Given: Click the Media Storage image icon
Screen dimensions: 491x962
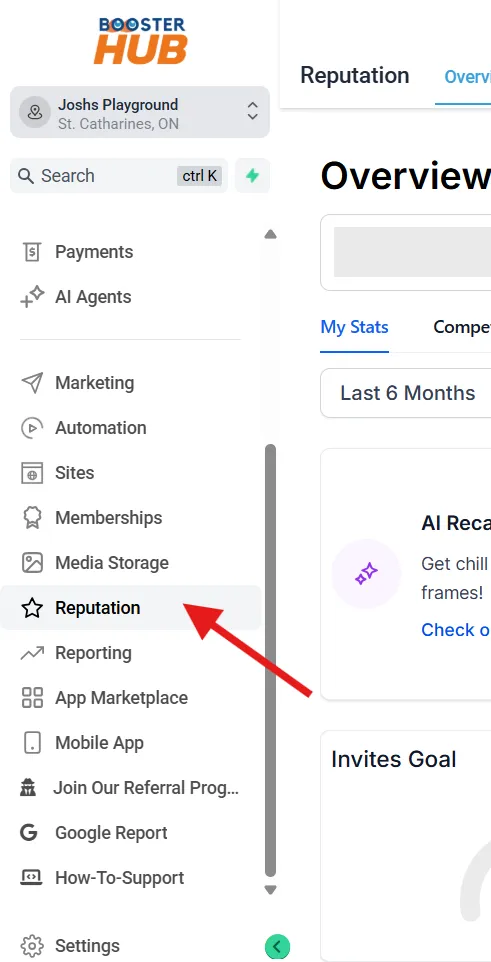Looking at the screenshot, I should click(32, 563).
